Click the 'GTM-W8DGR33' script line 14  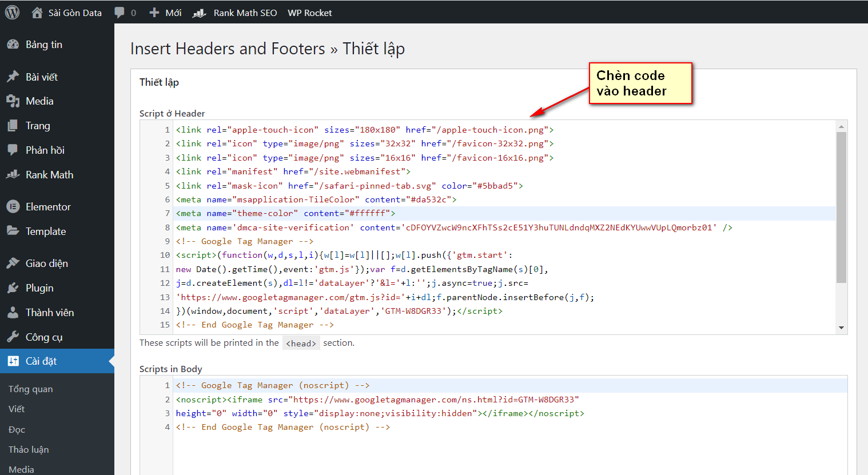coord(339,311)
